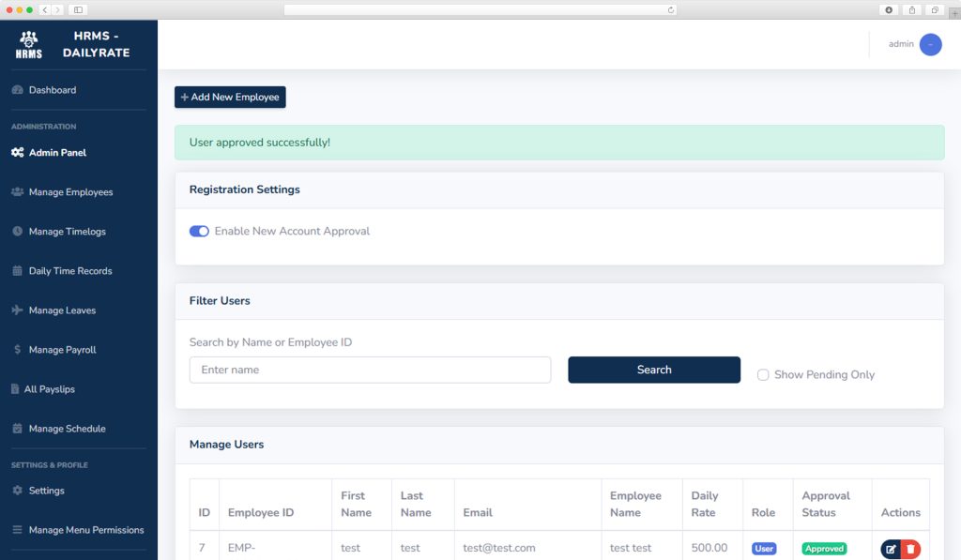Click the edit icon for user test
The image size is (961, 560).
click(891, 549)
